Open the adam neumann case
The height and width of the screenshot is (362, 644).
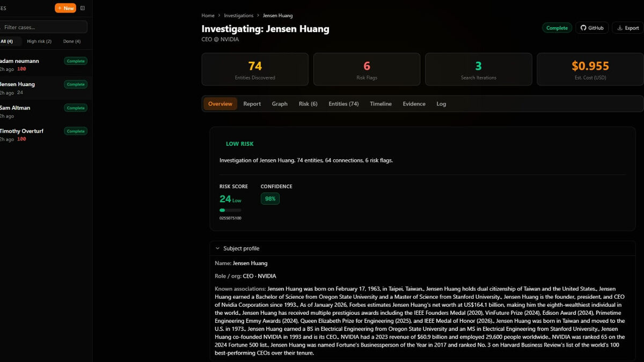pos(45,64)
